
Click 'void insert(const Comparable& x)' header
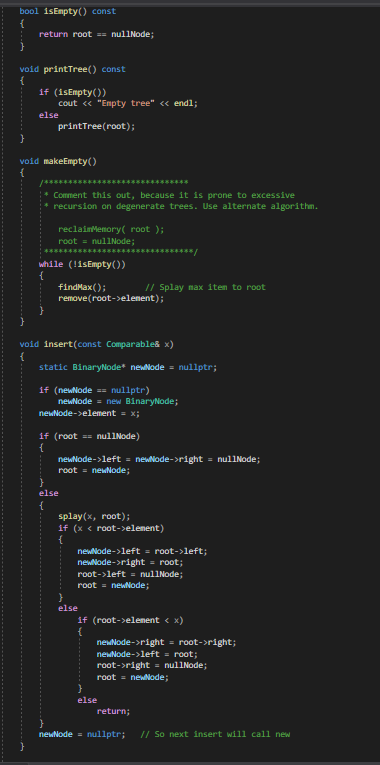(x=97, y=344)
